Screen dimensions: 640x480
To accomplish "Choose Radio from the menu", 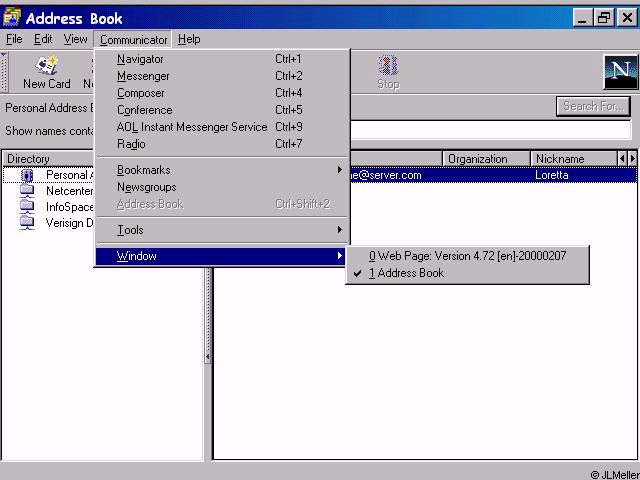I will tap(222, 144).
